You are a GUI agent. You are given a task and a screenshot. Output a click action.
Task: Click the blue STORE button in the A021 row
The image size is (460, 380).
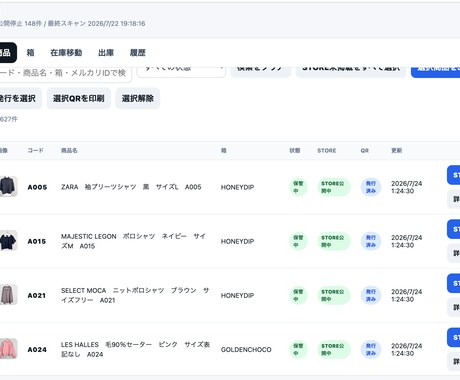[x=454, y=283]
